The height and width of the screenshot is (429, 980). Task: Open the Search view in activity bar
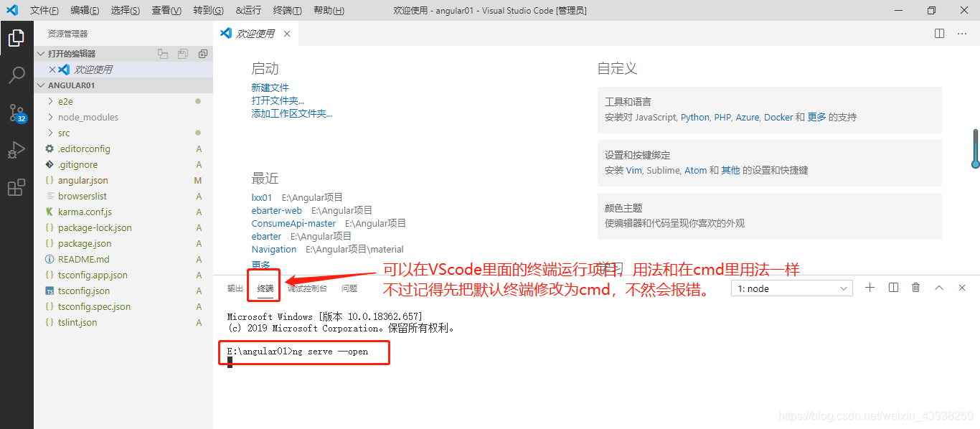[17, 75]
